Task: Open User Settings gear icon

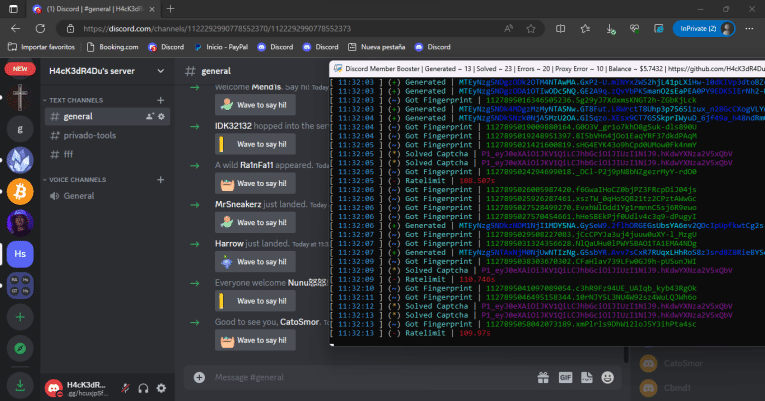Action: click(x=163, y=387)
